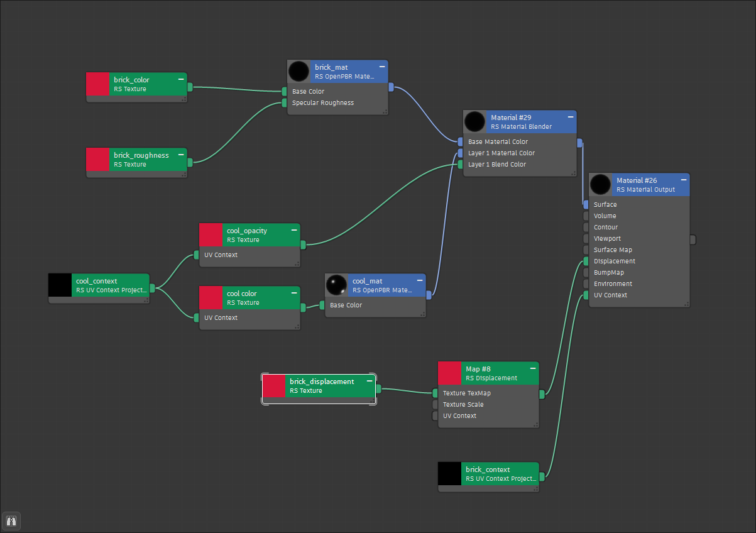Screen dimensions: 756x533
Task: Select the brick_roughness node title
Action: click(x=141, y=155)
